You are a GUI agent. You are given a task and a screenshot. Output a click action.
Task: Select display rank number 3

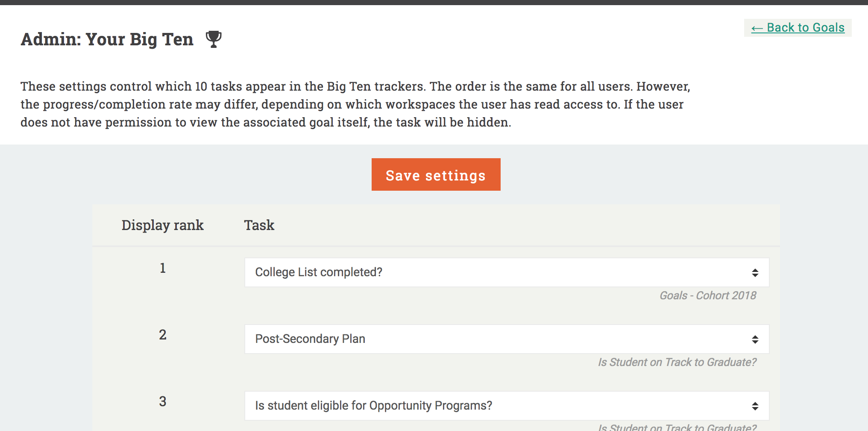click(163, 401)
